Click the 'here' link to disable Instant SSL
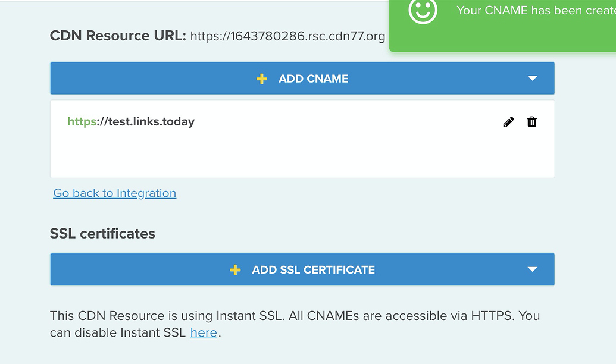The image size is (616, 364). (204, 332)
